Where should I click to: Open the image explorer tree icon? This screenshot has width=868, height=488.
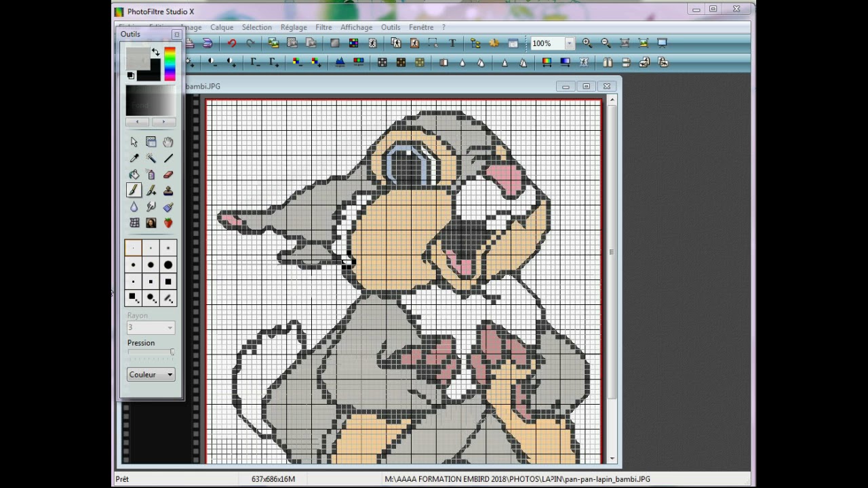(x=475, y=43)
